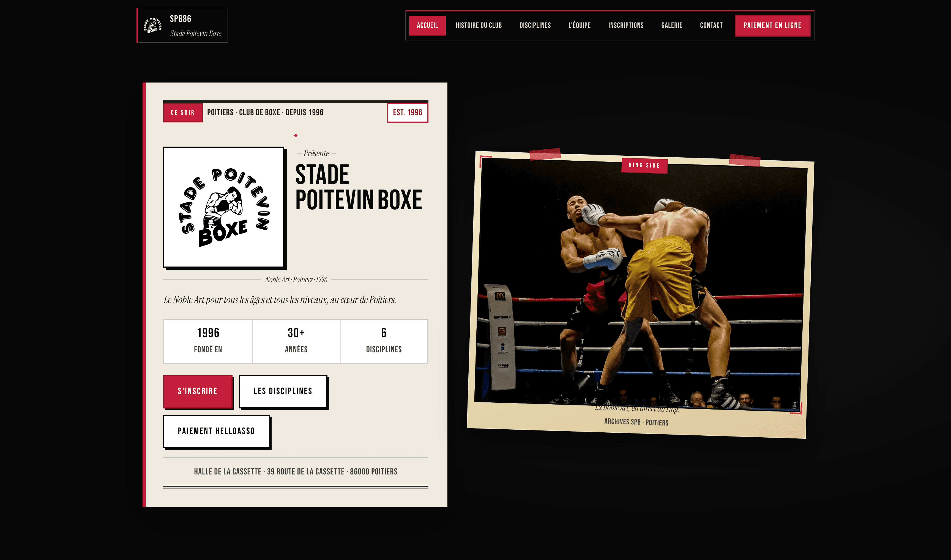Click the Halle de la Cassette address line
The height and width of the screenshot is (560, 951).
click(296, 472)
